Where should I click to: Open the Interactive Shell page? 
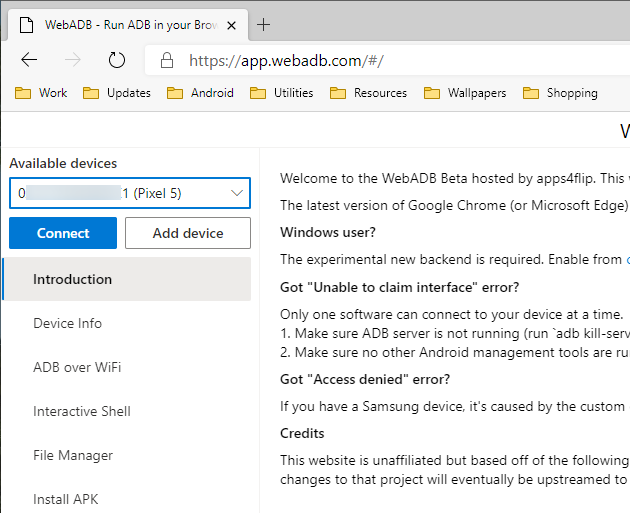[x=82, y=411]
